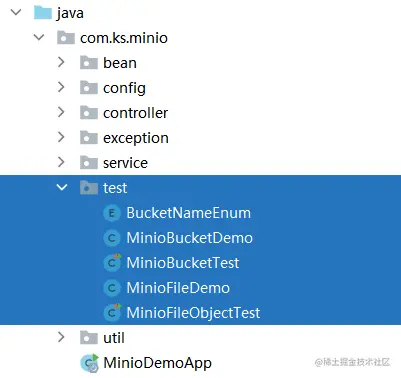
Task: Click the class icon beside MinioFileDemo
Action: tap(112, 288)
